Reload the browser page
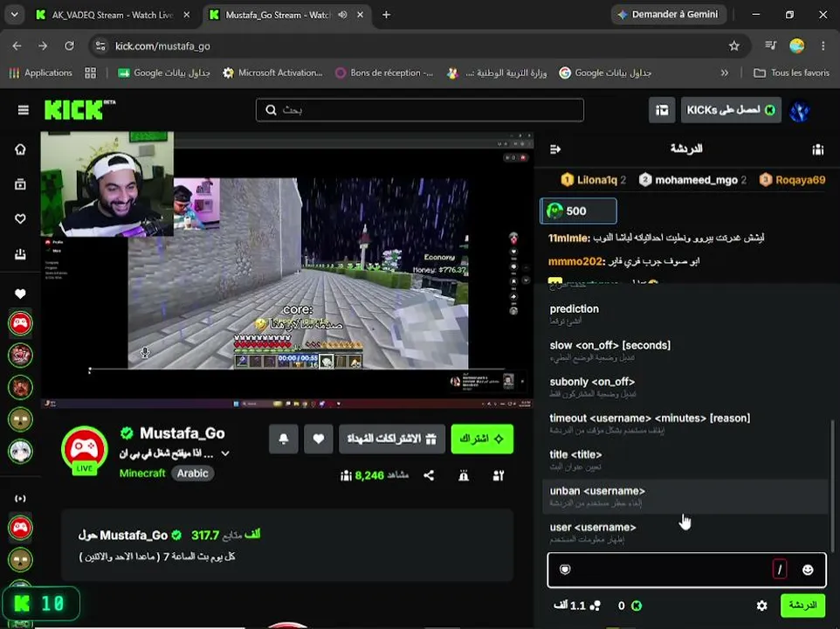 tap(69, 46)
